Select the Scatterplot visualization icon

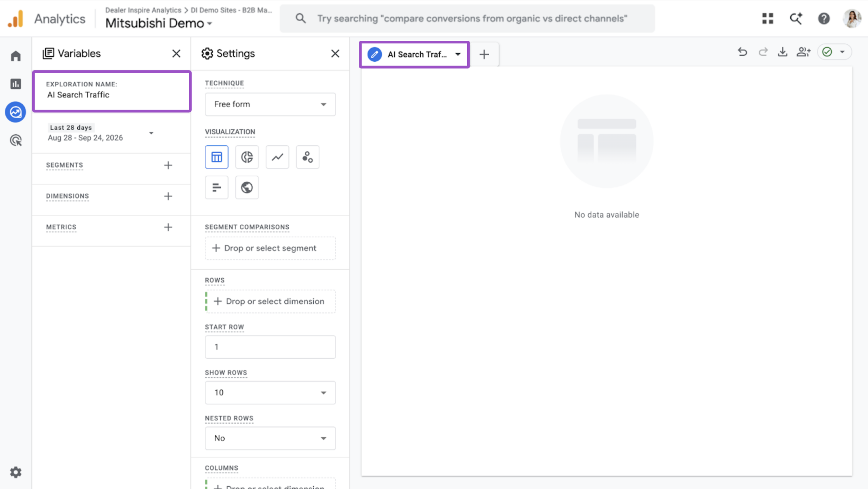coord(308,157)
